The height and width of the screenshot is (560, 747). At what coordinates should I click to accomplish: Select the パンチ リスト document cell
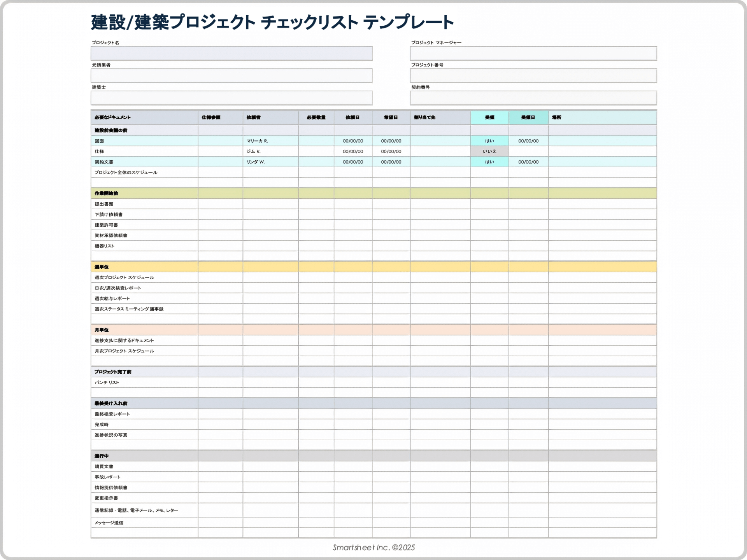(144, 382)
